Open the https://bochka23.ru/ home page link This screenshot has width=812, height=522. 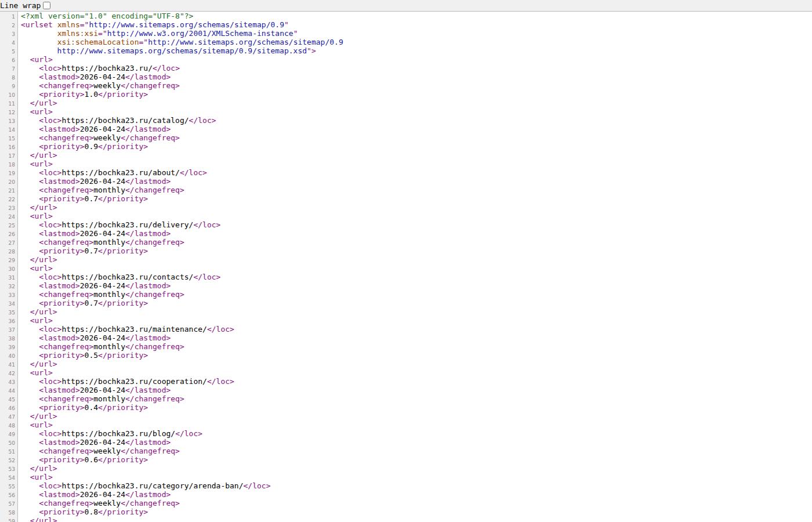click(107, 68)
